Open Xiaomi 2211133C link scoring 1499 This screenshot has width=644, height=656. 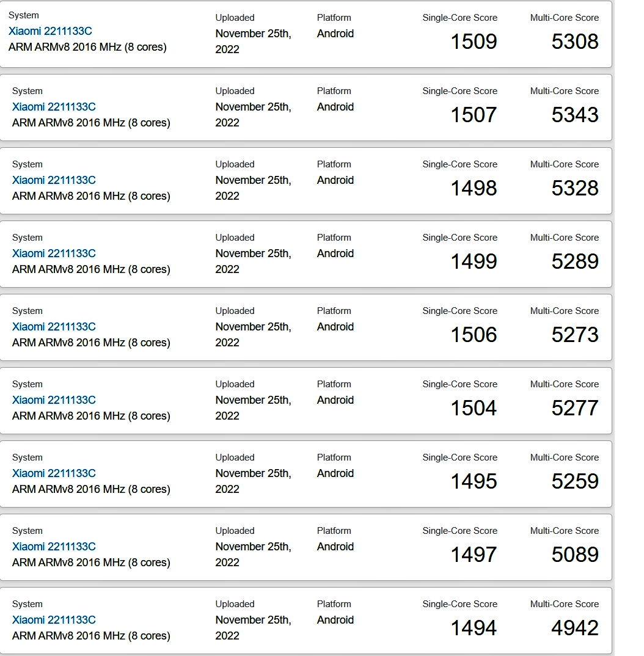(x=54, y=253)
